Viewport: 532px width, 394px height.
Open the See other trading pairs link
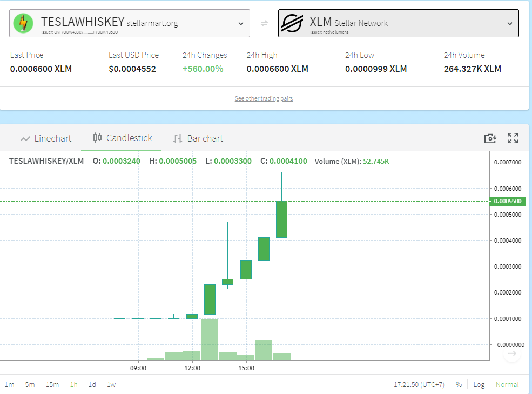[264, 98]
